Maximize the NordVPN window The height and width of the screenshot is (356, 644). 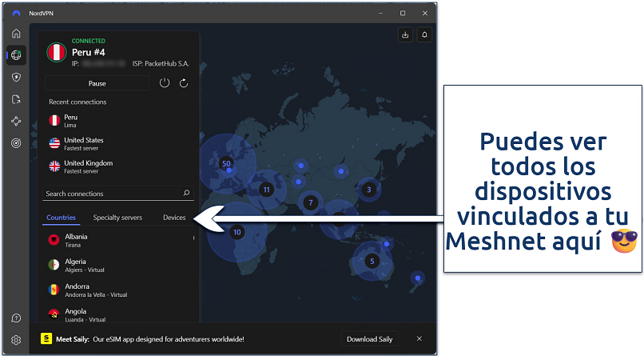tap(403, 13)
